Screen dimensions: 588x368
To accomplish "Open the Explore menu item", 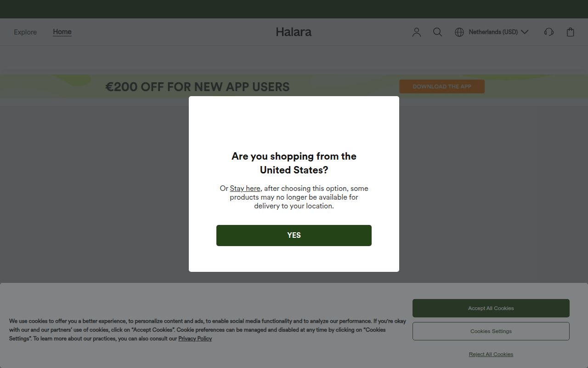I will pos(25,32).
